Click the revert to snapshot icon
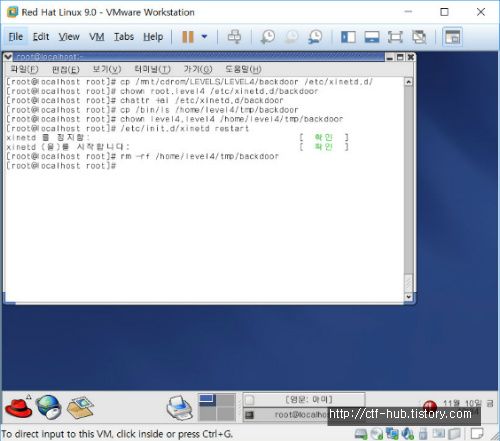The height and width of the screenshot is (441, 500). (x=291, y=37)
